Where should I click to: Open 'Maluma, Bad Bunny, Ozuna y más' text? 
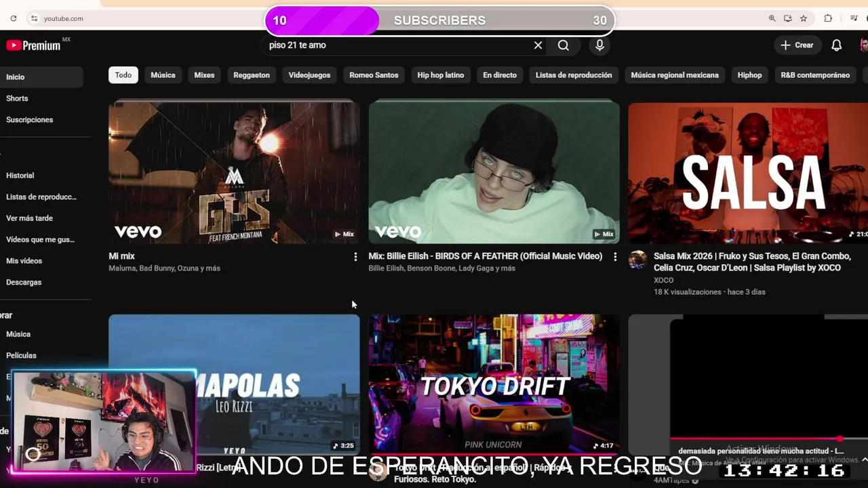(165, 268)
